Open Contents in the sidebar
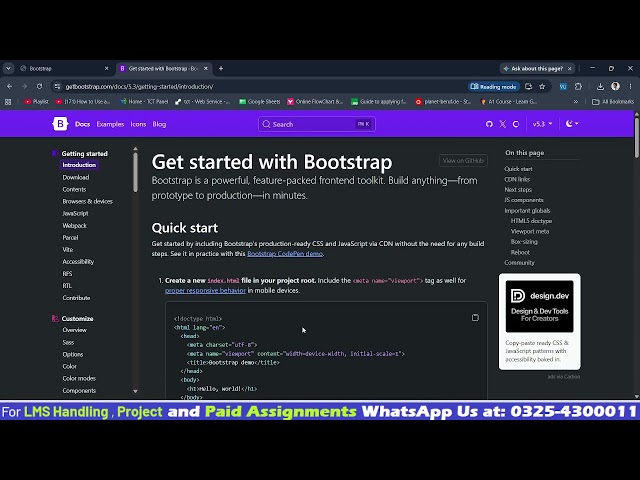Viewport: 640px width, 480px height. coord(74,189)
